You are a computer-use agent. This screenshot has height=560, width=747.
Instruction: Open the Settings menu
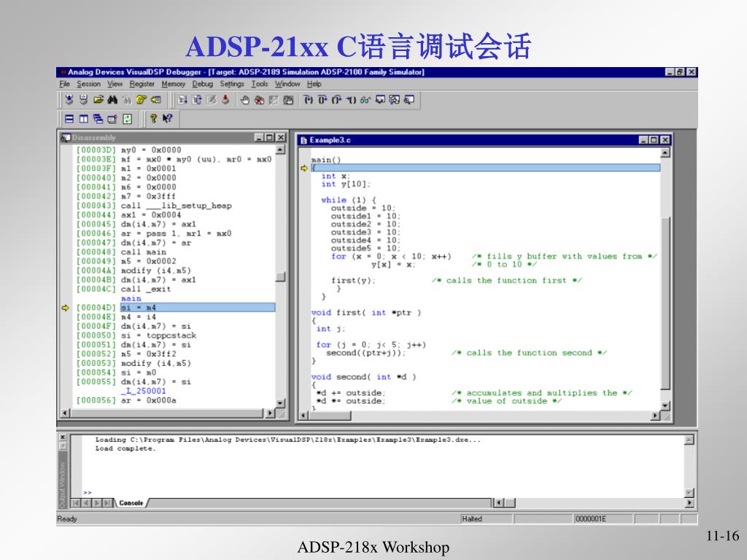[x=232, y=84]
